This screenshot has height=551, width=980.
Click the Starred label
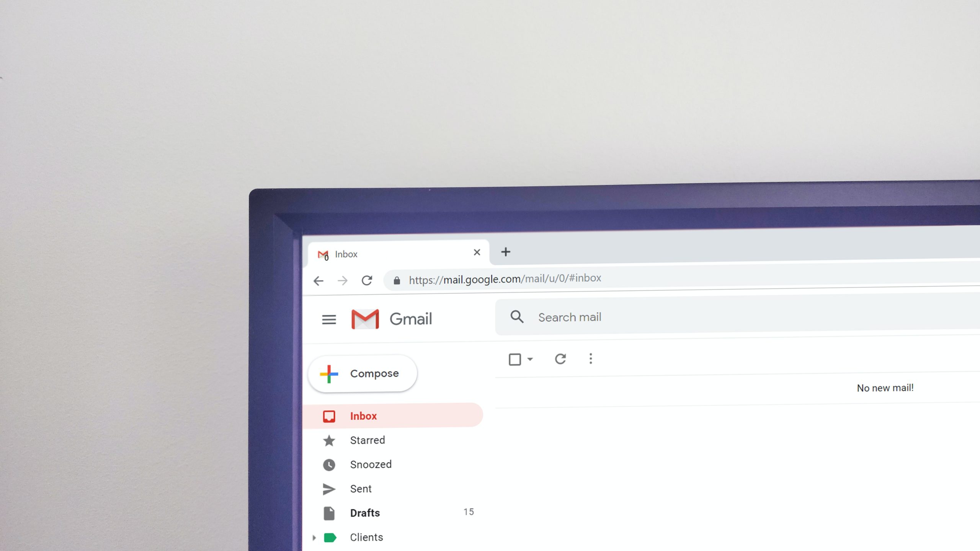[x=367, y=440]
